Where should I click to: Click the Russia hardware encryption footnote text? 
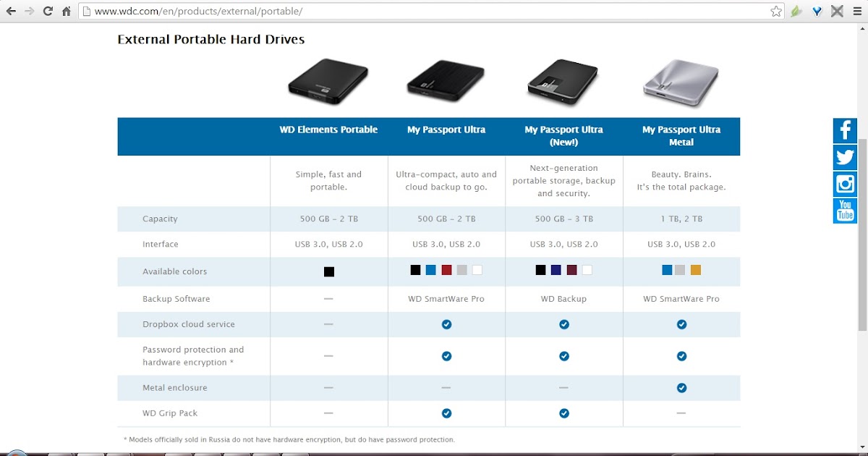pos(289,439)
